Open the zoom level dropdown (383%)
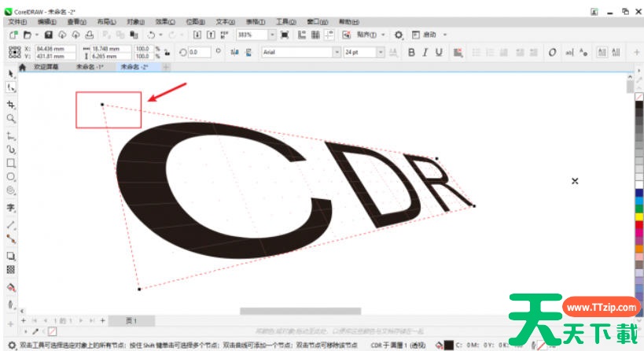 272,35
